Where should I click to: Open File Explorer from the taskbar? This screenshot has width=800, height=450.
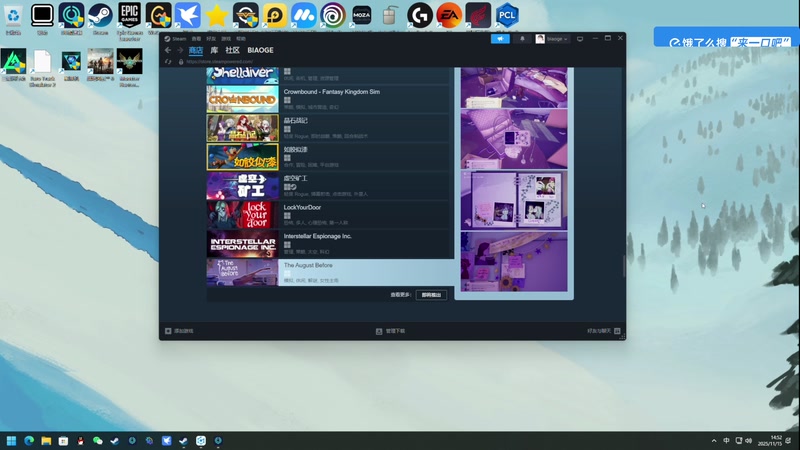click(46, 441)
